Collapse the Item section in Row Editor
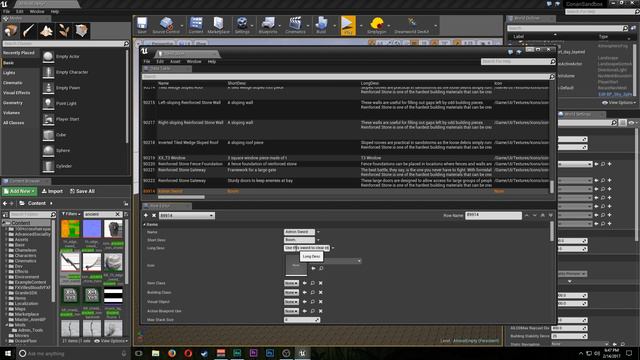The width and height of the screenshot is (640, 360). tap(144, 224)
